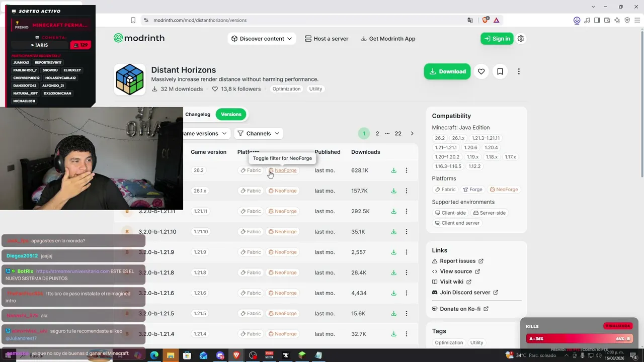The height and width of the screenshot is (362, 644).
Task: Open more options for the 26.2 row
Action: 407,170
